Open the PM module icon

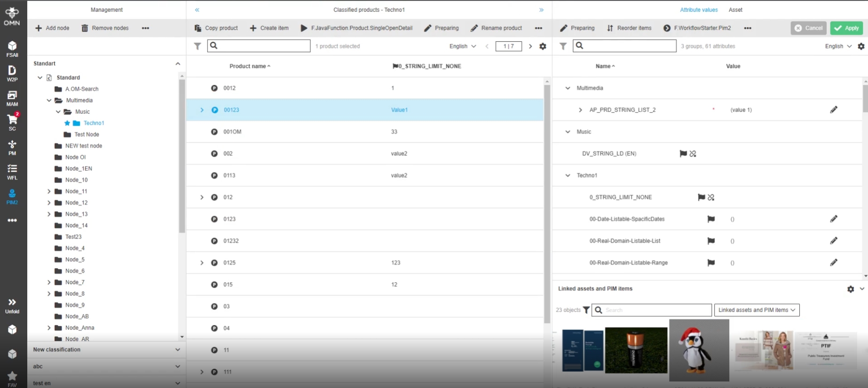click(x=12, y=147)
